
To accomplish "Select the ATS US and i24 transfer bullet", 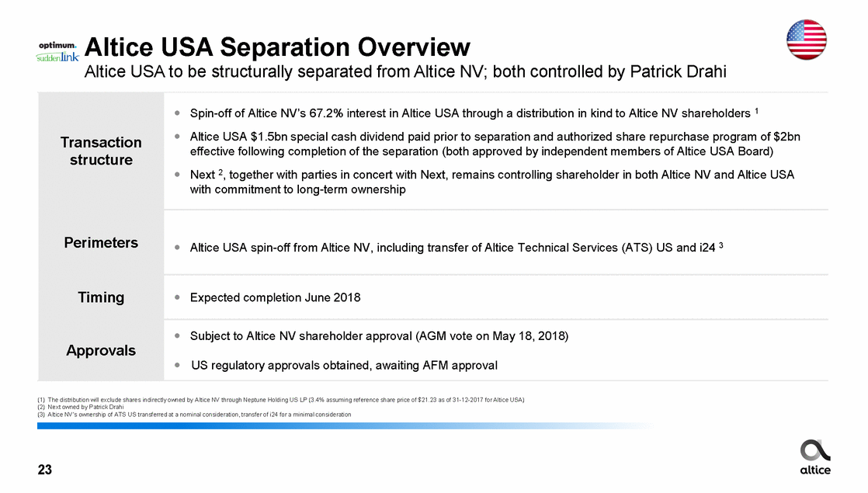I will pos(457,248).
